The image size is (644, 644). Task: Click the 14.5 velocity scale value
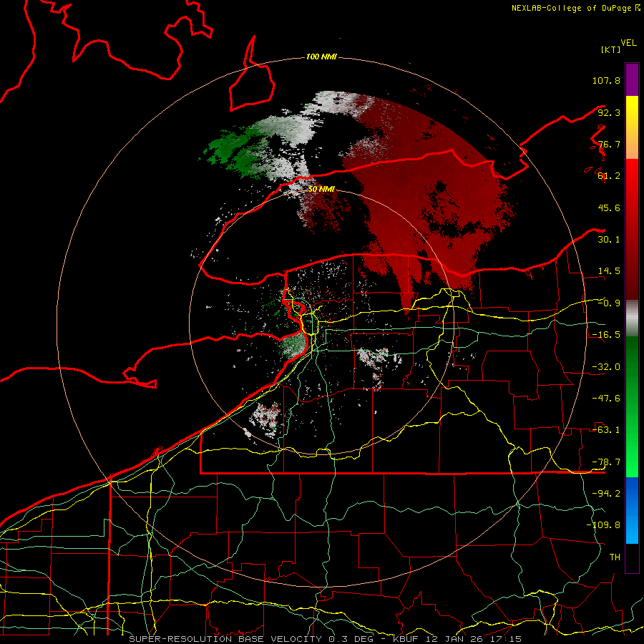pos(609,271)
